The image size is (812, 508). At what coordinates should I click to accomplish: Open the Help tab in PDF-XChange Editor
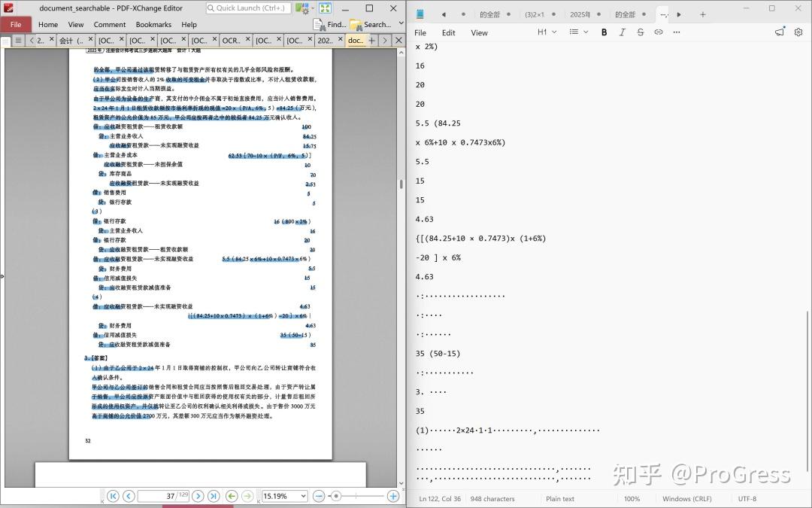coord(189,24)
